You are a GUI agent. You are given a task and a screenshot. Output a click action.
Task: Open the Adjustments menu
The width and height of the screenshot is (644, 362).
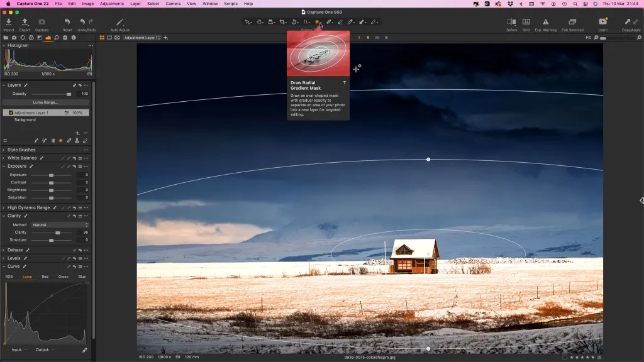click(x=112, y=4)
